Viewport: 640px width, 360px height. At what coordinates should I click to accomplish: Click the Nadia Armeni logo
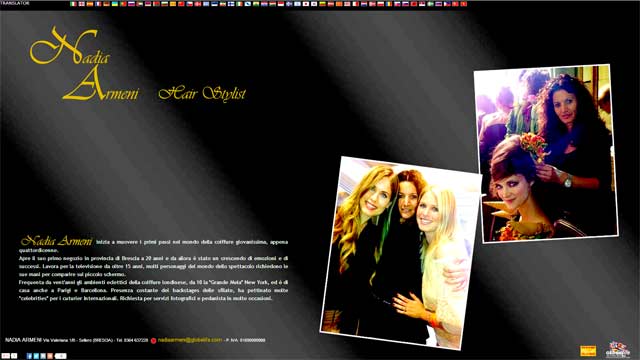coord(84,64)
